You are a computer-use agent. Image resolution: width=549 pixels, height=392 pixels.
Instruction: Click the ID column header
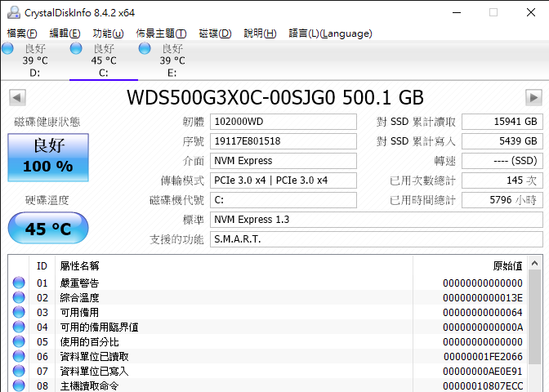(42, 266)
